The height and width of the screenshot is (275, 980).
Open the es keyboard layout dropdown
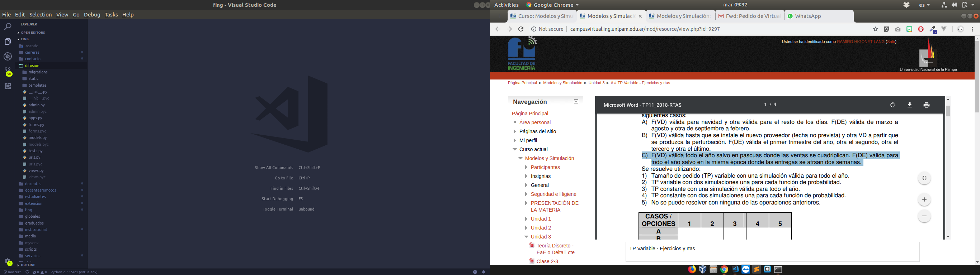click(x=924, y=5)
